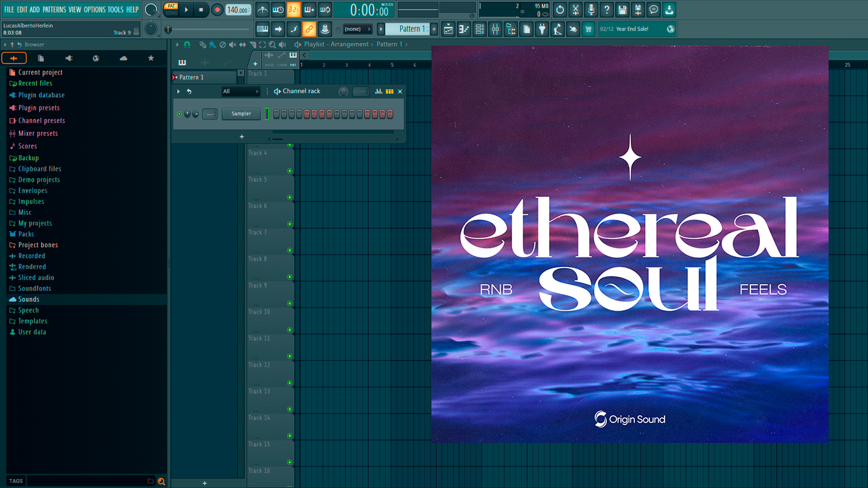The width and height of the screenshot is (868, 488).
Task: Toggle Channel rack step/piano roll view icon
Action: click(390, 91)
